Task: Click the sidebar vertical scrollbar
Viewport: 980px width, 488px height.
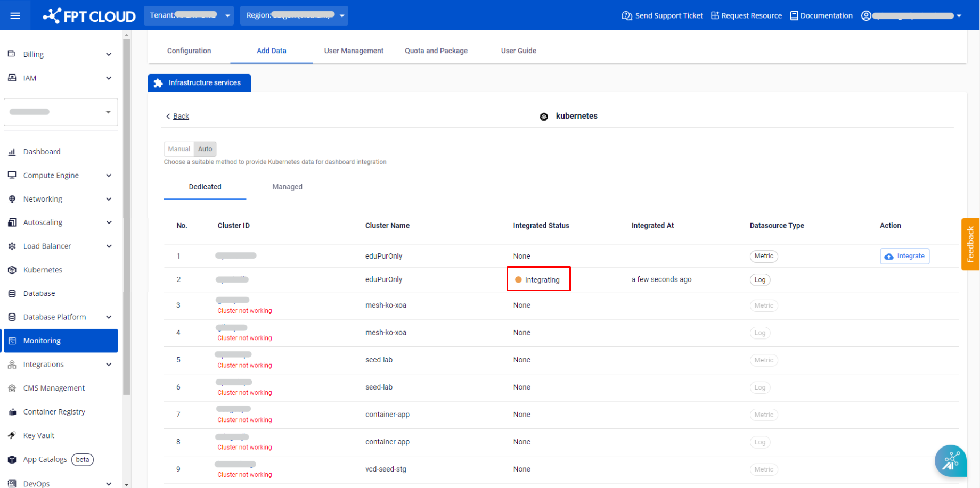Action: tap(126, 213)
